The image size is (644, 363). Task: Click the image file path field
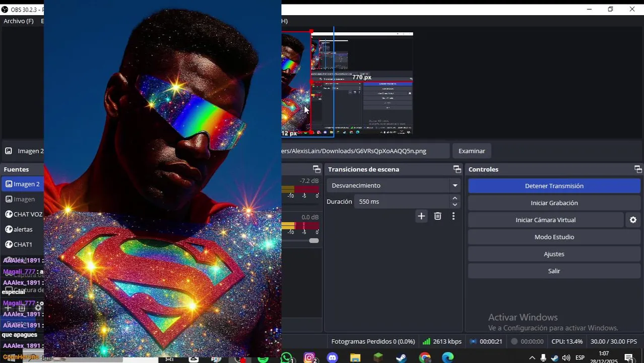click(x=365, y=151)
